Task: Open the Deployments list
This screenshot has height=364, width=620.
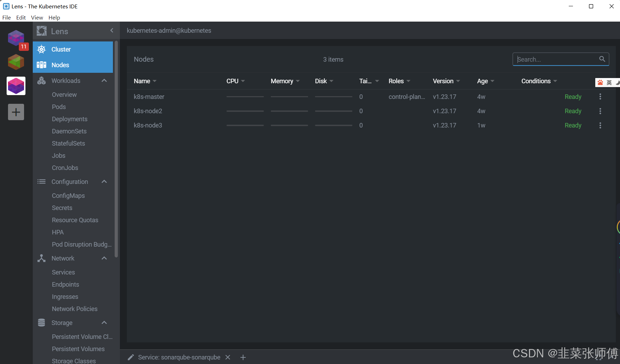Action: 70,119
